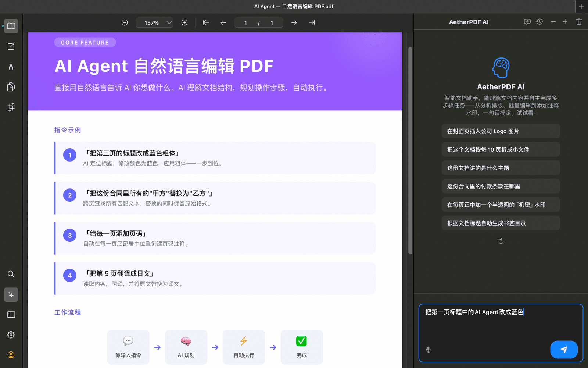588x368 pixels.
Task: Add a new tab with plus button
Action: pos(581,7)
